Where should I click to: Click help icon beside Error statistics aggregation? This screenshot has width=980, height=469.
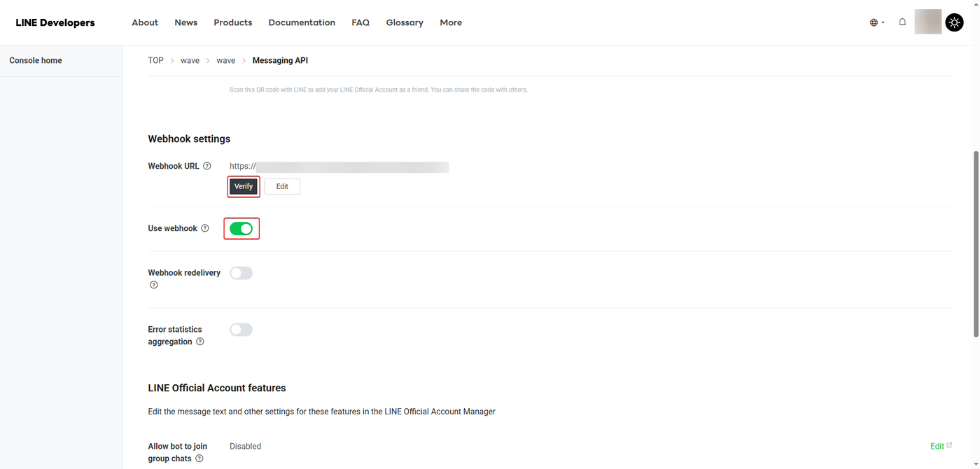200,342
